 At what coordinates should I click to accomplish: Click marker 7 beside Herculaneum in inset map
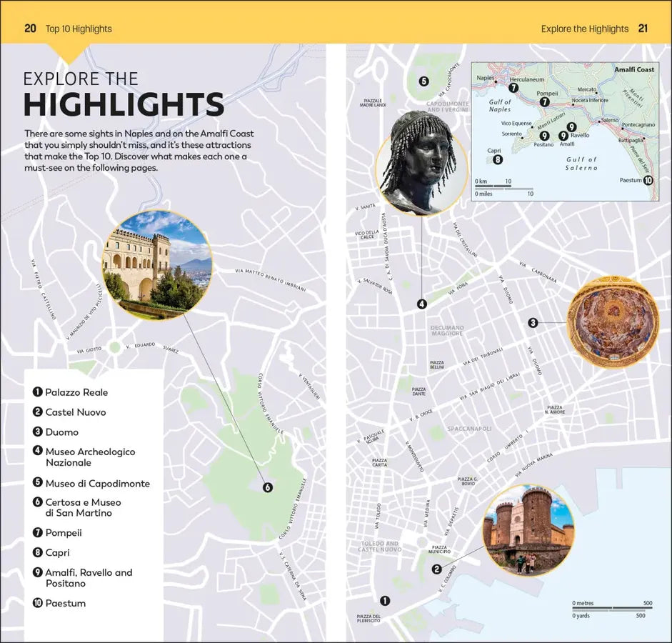[513, 88]
